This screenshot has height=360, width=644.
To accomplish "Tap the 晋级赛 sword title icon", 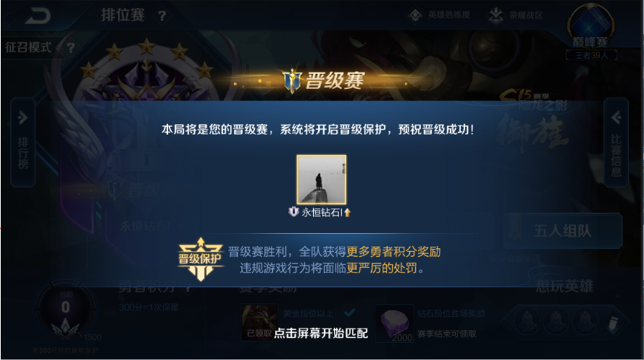I will tap(292, 80).
